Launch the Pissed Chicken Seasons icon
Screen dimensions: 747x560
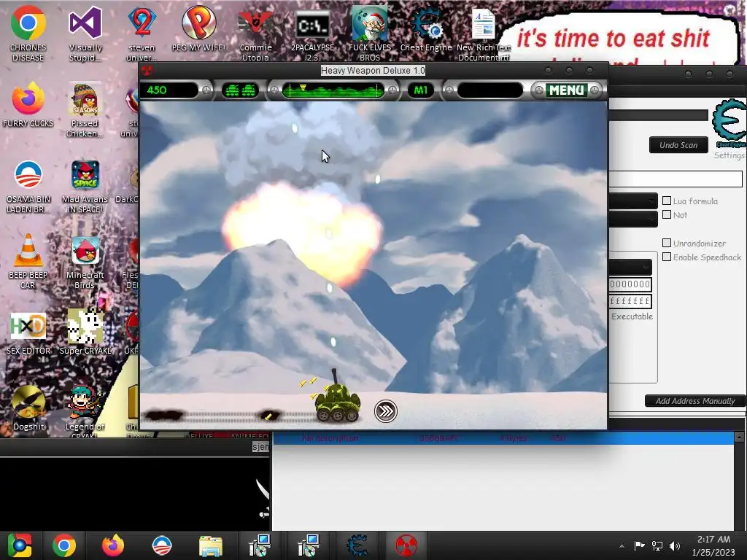click(85, 109)
